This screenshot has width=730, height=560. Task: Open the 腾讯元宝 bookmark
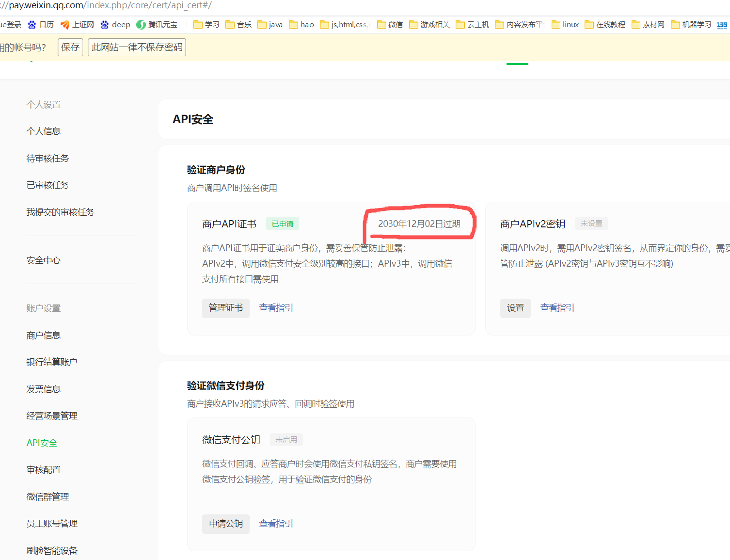[158, 25]
